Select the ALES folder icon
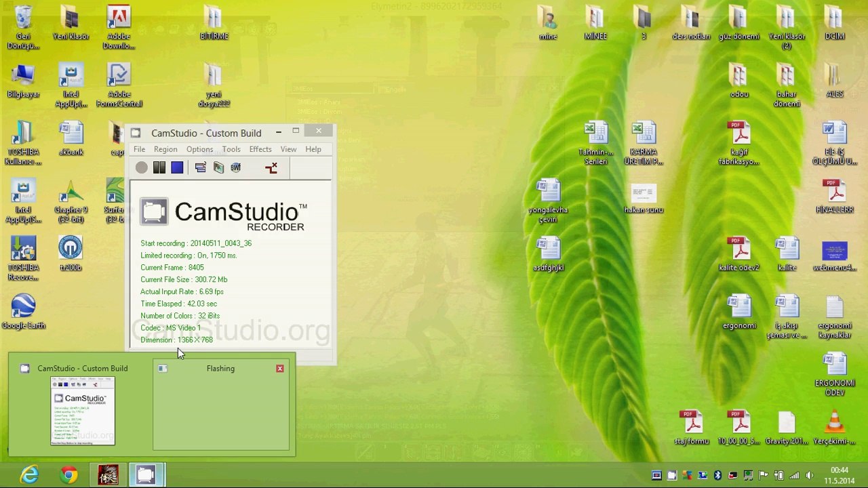 (x=834, y=81)
